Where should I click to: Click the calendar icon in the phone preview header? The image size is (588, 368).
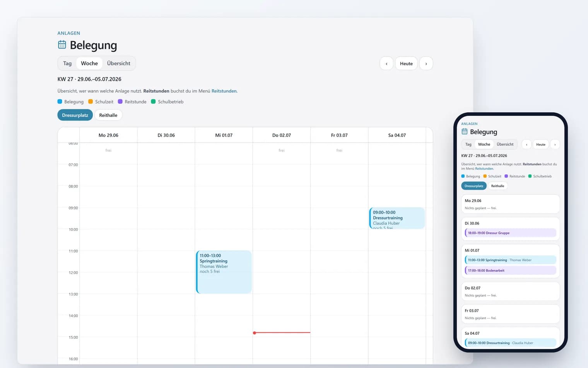click(x=465, y=132)
